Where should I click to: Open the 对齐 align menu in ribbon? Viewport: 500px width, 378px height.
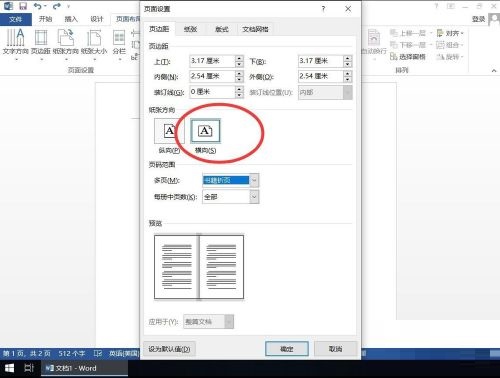point(450,33)
